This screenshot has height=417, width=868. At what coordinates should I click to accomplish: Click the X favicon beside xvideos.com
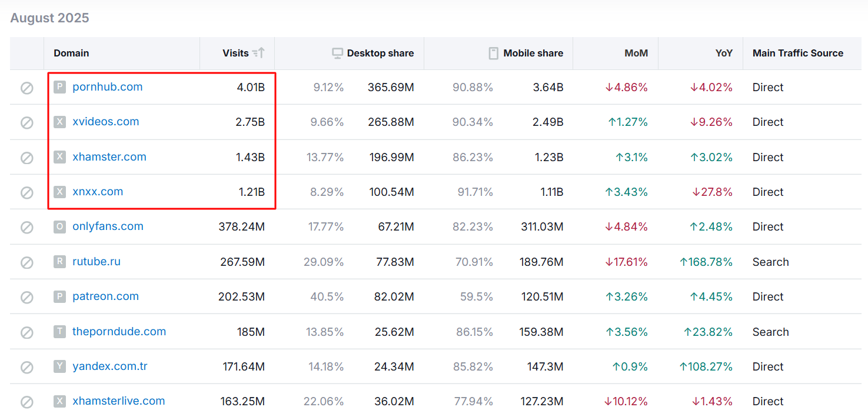59,122
